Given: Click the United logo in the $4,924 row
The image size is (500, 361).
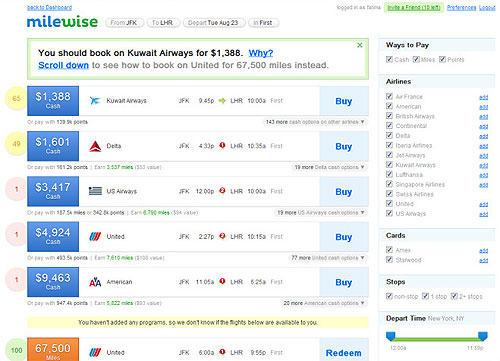Looking at the screenshot, I should (95, 237).
